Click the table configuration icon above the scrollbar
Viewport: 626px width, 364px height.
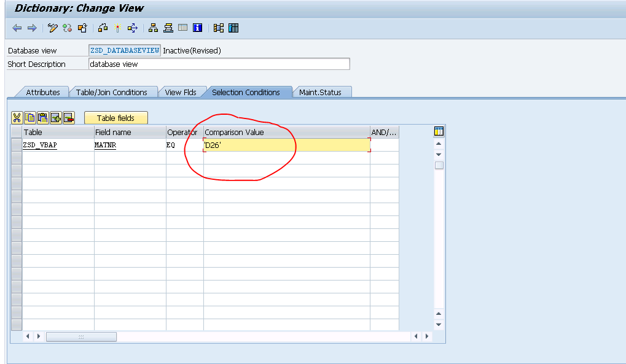pos(438,131)
